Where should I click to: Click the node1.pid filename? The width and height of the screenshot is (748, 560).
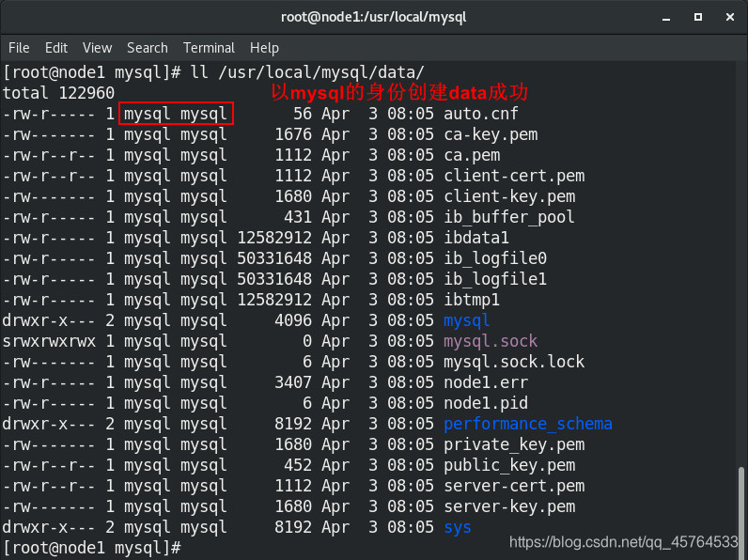(486, 403)
